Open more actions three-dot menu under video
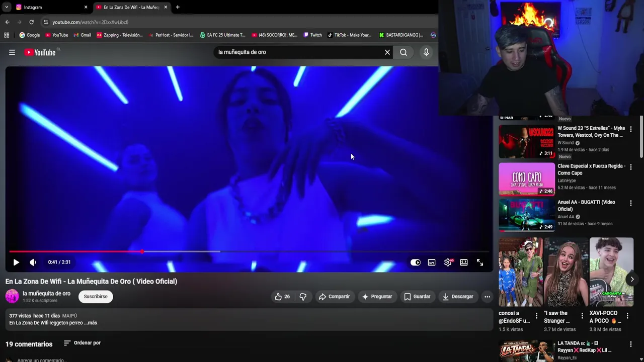Image resolution: width=644 pixels, height=362 pixels. (487, 297)
